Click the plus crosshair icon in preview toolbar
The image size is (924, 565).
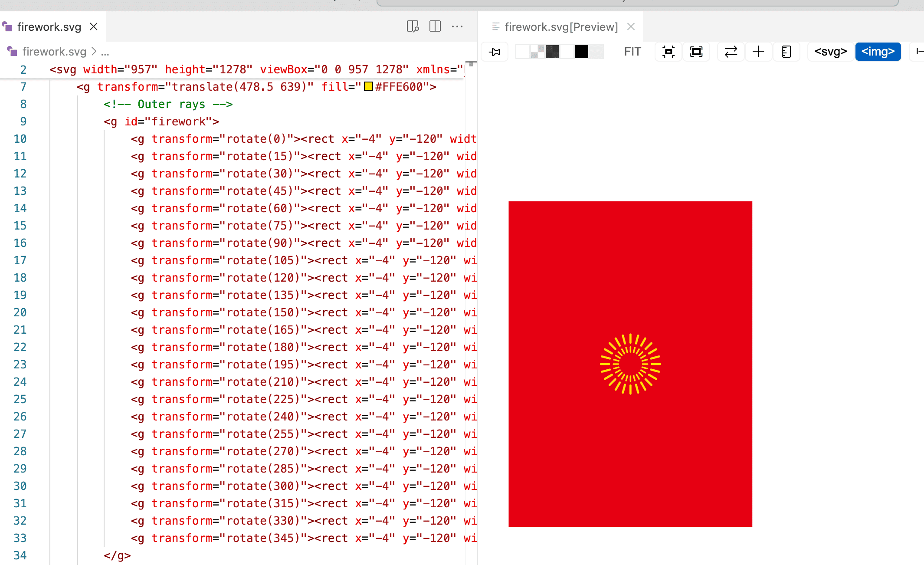[x=758, y=52]
